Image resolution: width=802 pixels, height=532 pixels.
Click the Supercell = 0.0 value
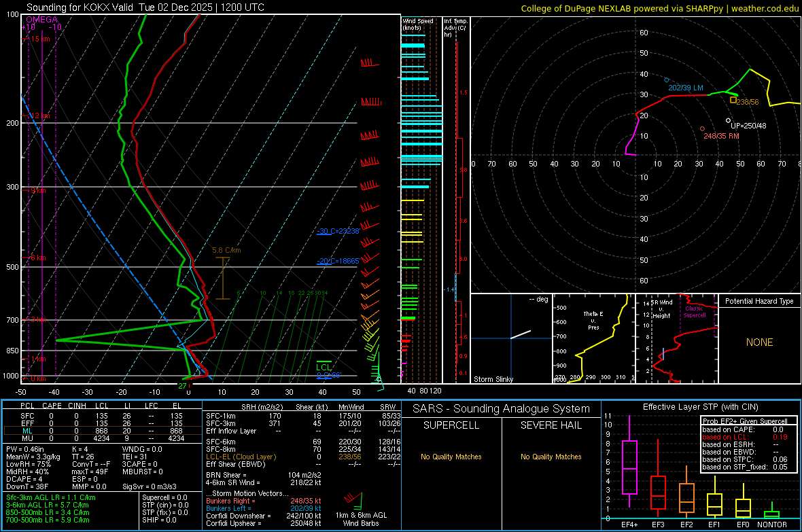point(164,497)
